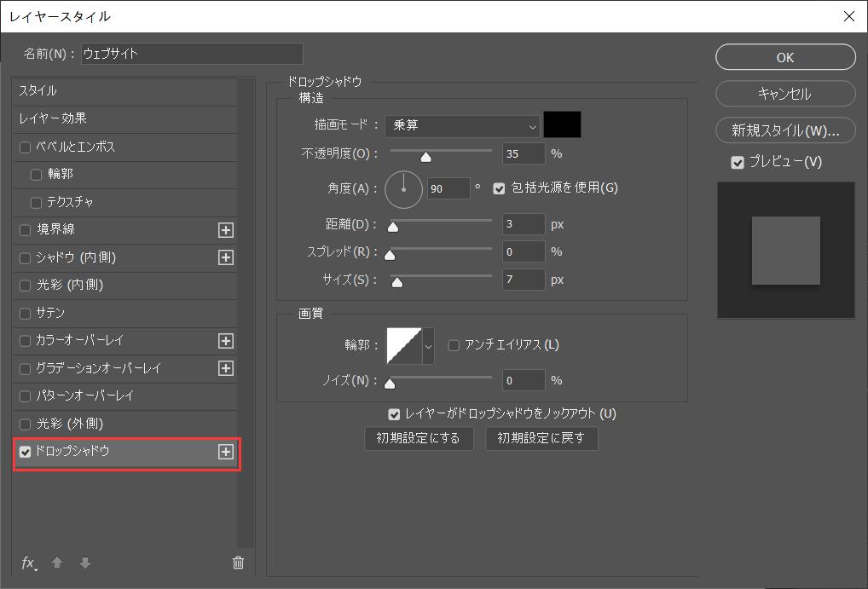Click the 名前 text field

[192, 54]
